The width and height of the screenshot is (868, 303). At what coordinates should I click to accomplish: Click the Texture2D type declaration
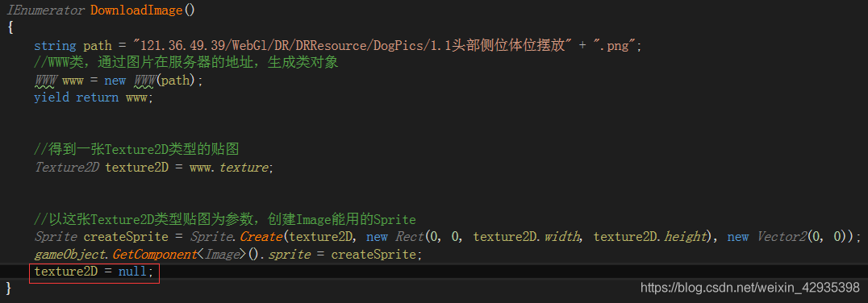point(66,167)
